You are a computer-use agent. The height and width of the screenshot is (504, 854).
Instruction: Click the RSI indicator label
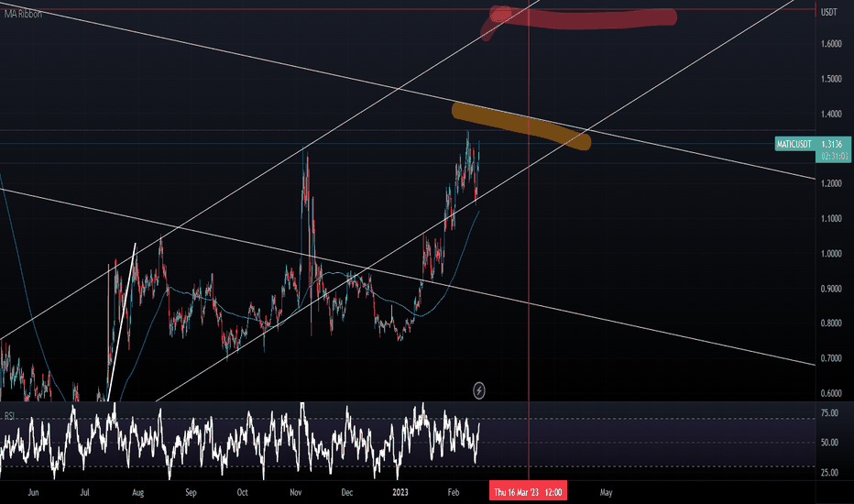click(9, 416)
